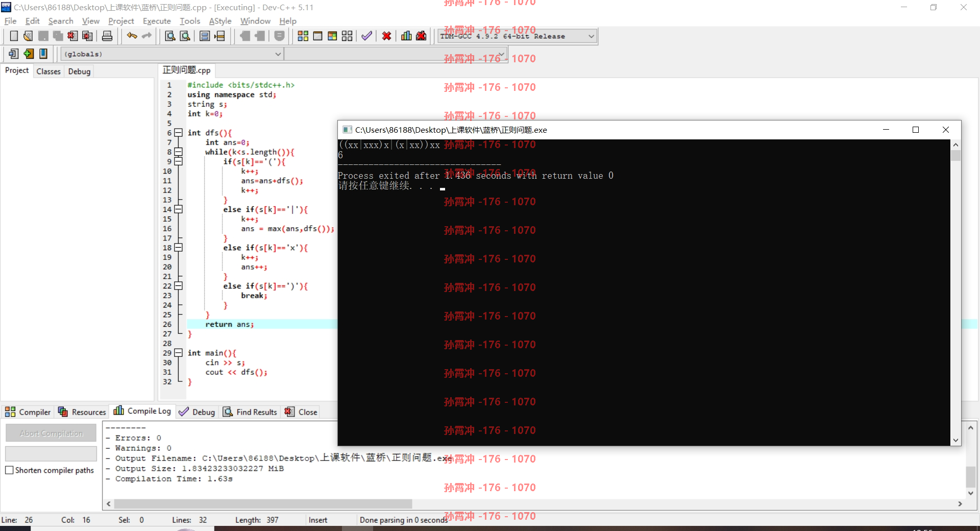Open profile analysis bar-chart icon
The height and width of the screenshot is (531, 980).
tap(406, 36)
